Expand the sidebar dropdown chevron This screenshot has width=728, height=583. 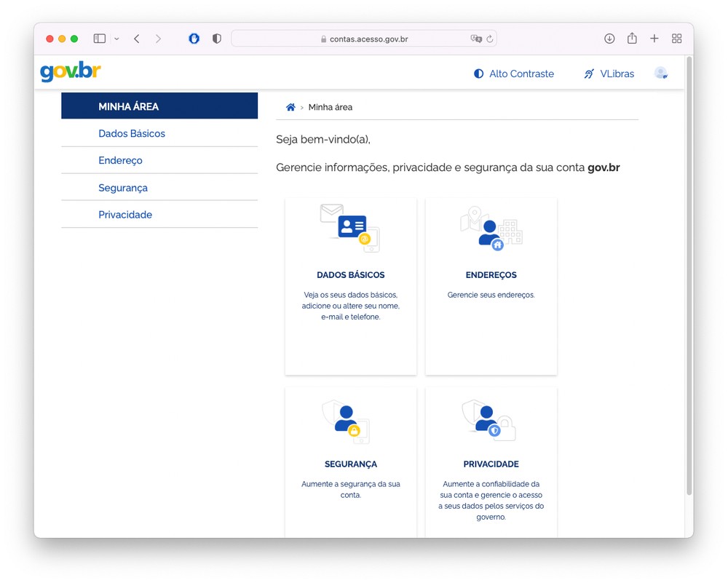116,39
